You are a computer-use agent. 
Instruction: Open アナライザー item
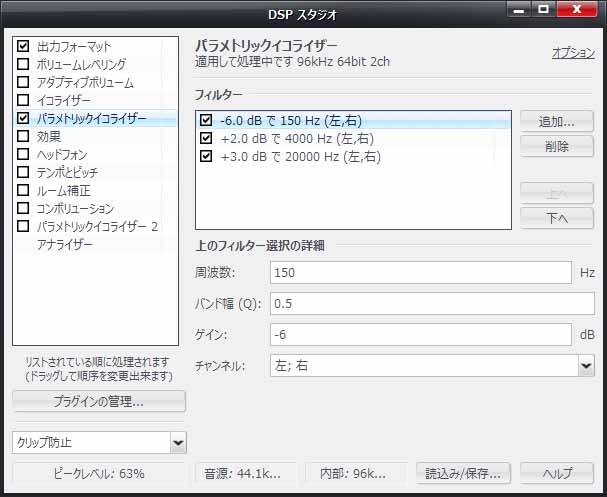pos(65,244)
